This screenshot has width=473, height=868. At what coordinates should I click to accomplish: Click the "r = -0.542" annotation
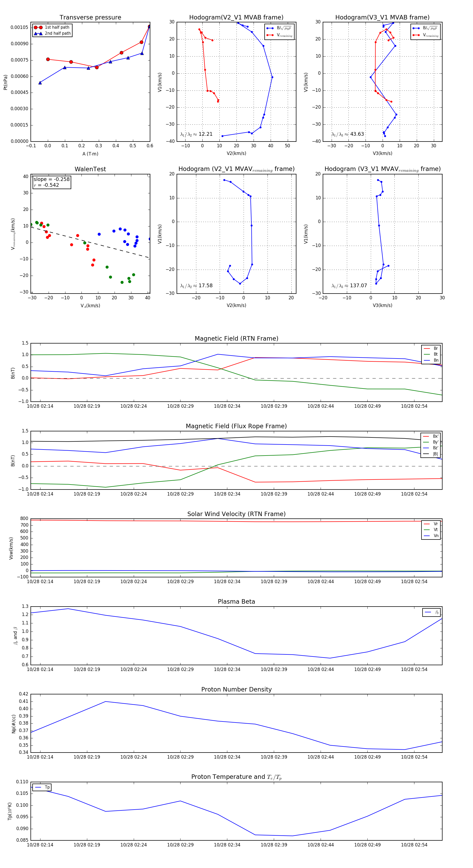[46, 185]
